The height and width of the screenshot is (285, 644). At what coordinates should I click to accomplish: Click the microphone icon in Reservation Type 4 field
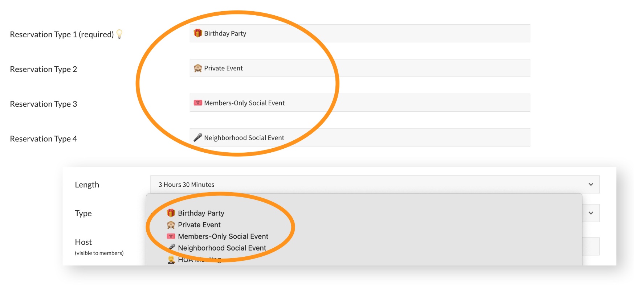pos(198,137)
